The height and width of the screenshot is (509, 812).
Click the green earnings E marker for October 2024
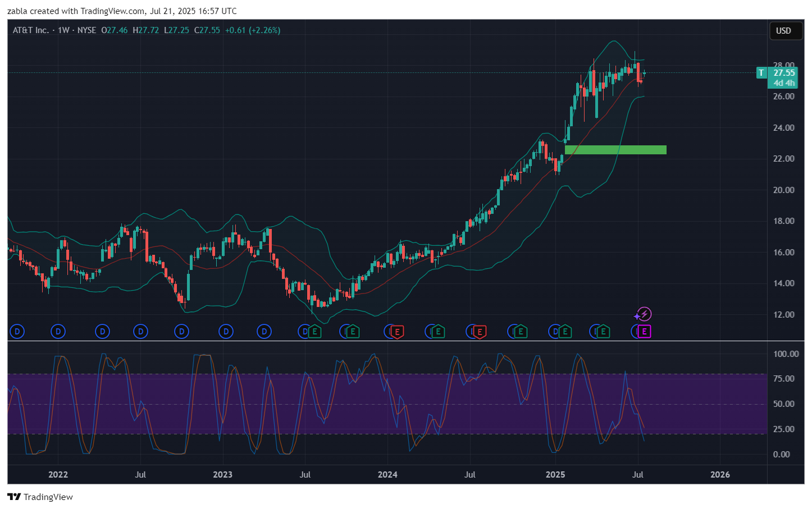point(521,332)
